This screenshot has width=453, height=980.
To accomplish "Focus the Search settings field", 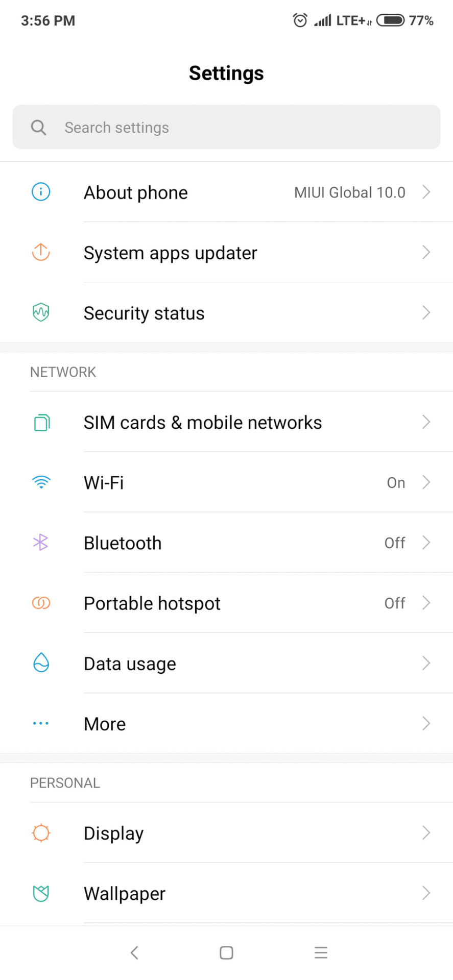I will coord(226,127).
